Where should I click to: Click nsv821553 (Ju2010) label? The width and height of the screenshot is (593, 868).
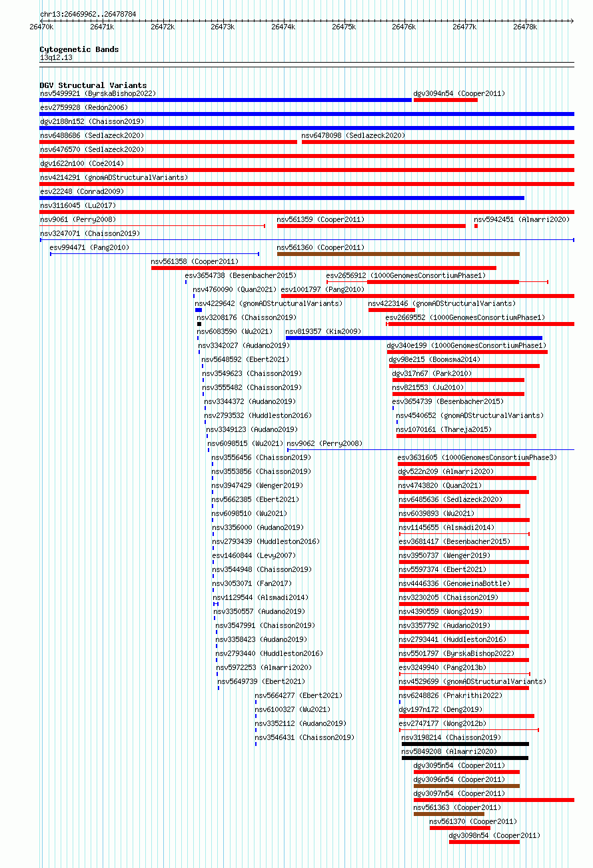(428, 387)
